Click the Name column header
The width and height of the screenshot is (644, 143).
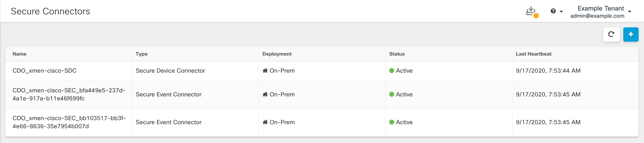pyautogui.click(x=19, y=54)
